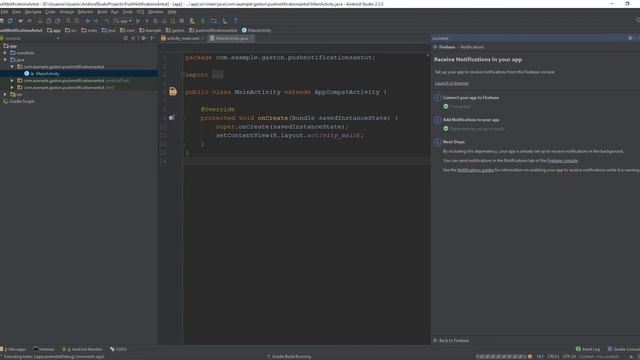Viewport: 640px width, 360px height.
Task: Select the app root module node
Action: (10, 46)
